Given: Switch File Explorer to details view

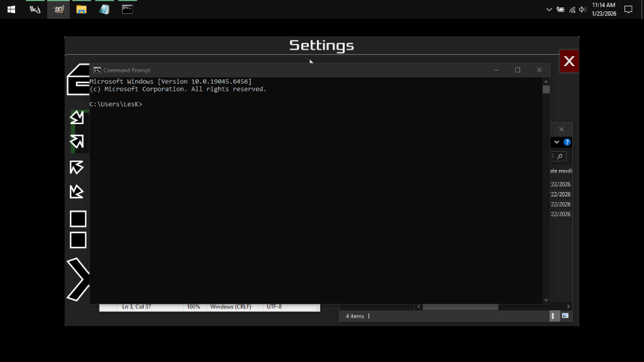Looking at the screenshot, I should [x=554, y=315].
